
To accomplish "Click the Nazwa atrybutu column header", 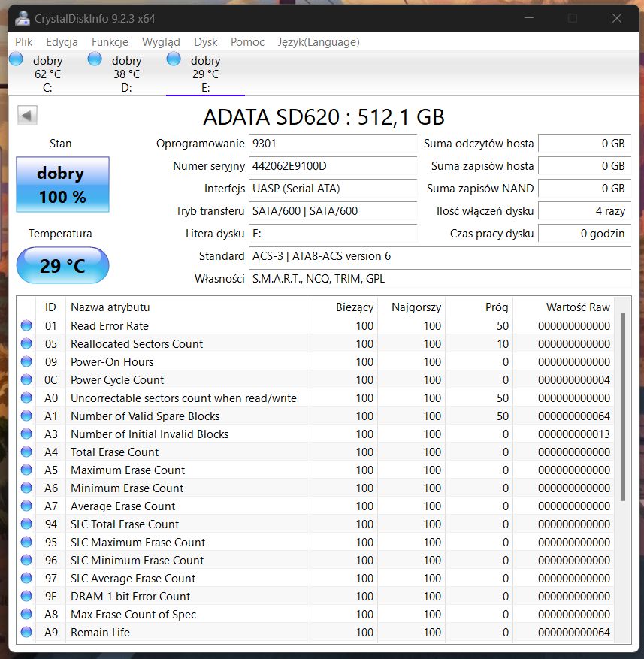I will point(187,307).
